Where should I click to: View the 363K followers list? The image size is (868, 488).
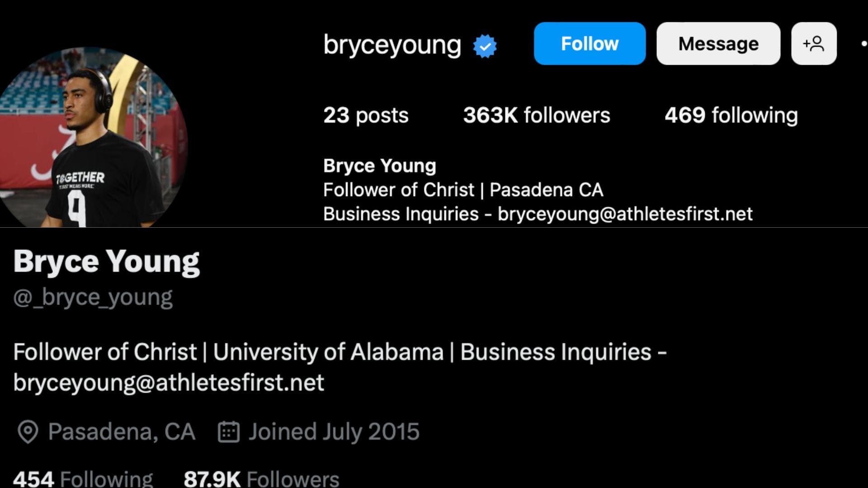point(536,116)
